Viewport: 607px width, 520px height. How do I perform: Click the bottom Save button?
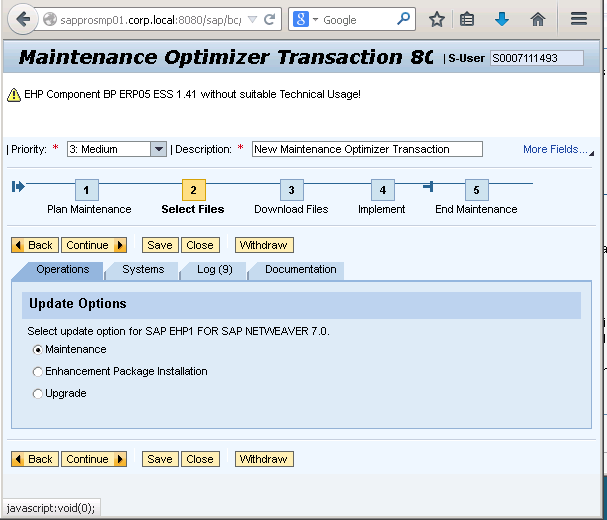point(160,459)
